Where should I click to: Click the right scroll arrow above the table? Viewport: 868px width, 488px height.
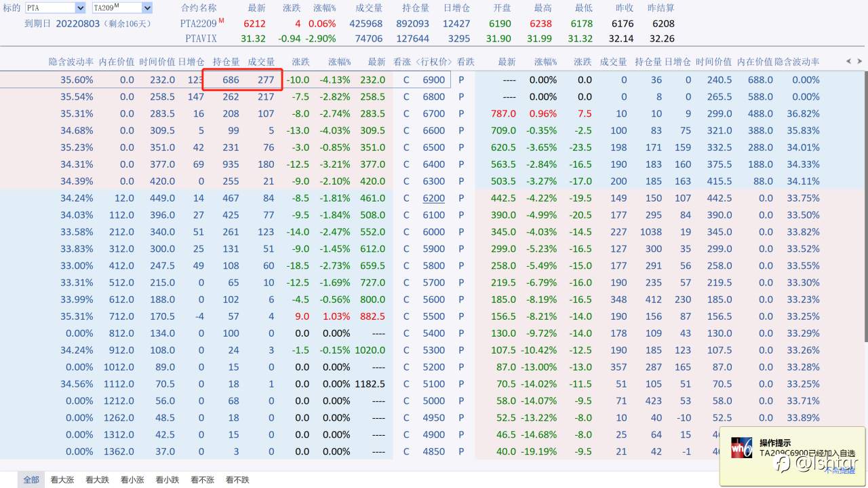(859, 62)
